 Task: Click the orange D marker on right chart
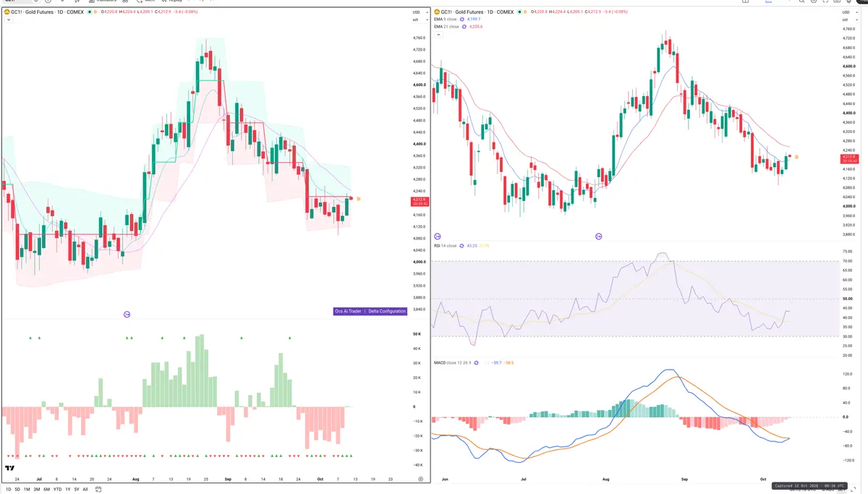796,157
